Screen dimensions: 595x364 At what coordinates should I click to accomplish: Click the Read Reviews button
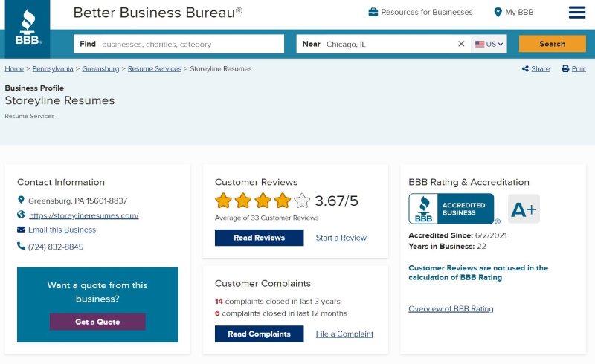259,238
